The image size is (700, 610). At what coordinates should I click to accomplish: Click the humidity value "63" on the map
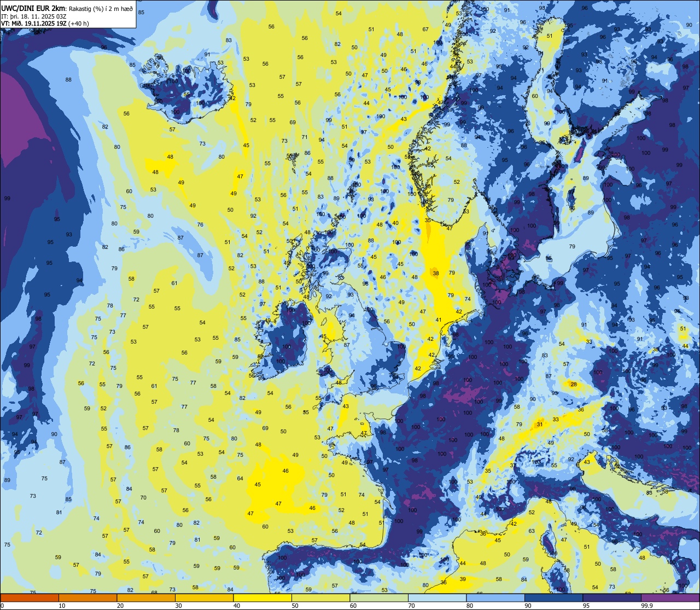(532, 531)
